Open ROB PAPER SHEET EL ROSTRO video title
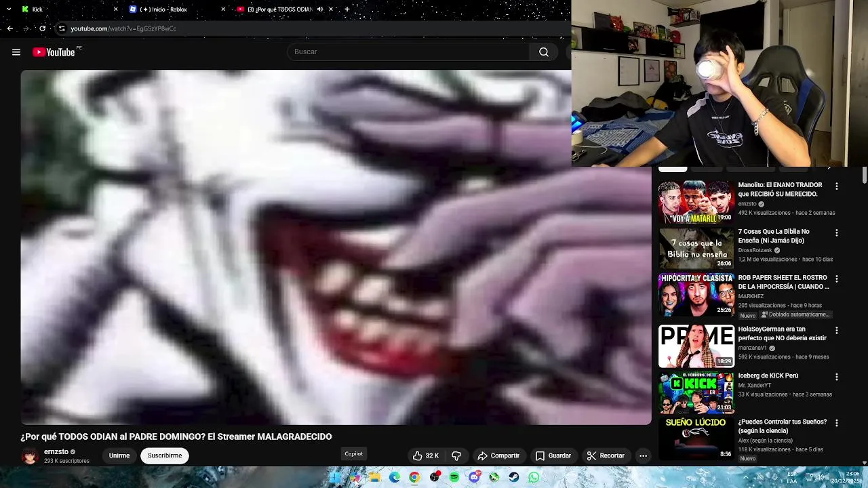The image size is (868, 488). pyautogui.click(x=783, y=282)
